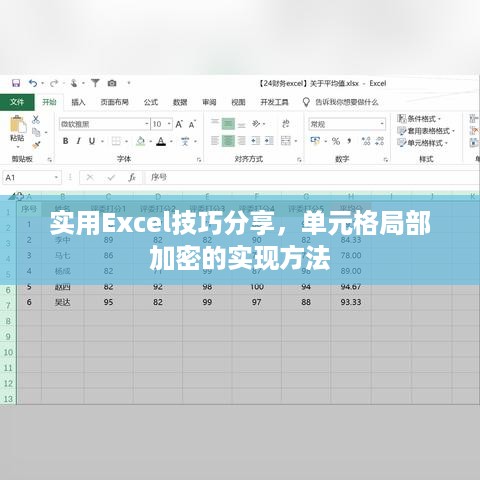480x480 pixels.
Task: Switch to the 页面布局 tab
Action: 115,102
